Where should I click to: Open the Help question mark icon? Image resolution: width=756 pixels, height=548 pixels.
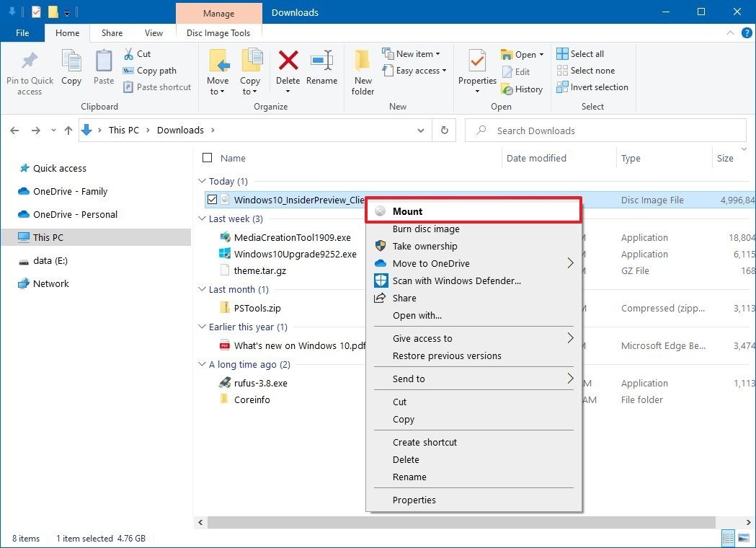747,32
